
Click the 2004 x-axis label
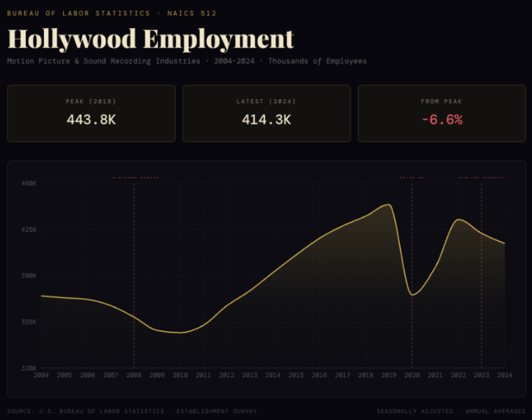41,375
